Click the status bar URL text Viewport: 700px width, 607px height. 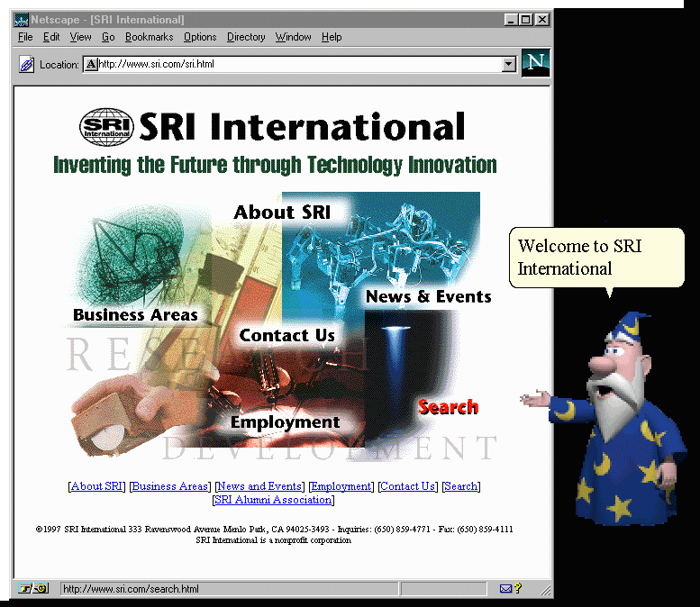tap(131, 589)
